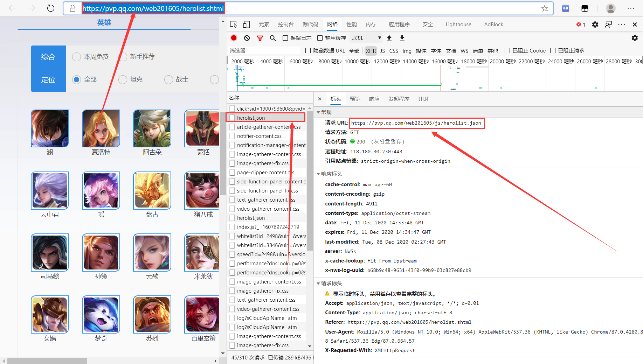Click the 综合 category button

coord(48,57)
